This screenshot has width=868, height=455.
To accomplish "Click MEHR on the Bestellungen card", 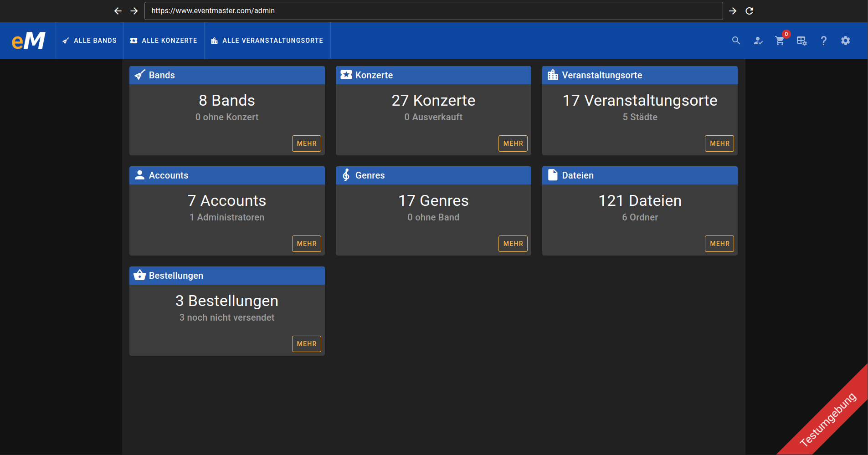I will pos(306,343).
